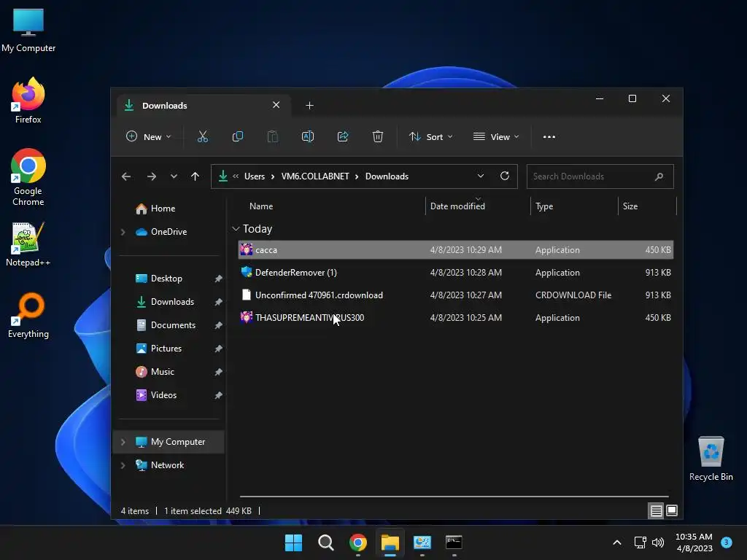Show hidden system tray icons
This screenshot has height=560, width=747.
click(617, 542)
